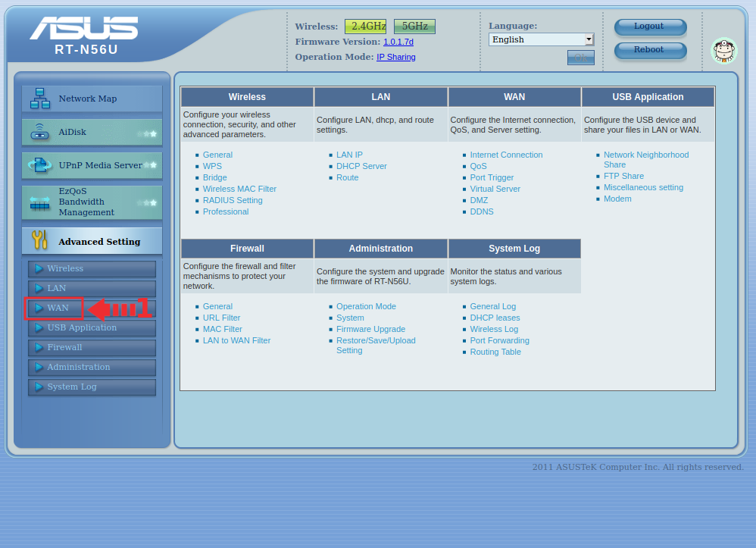Click the arrow icon beside Wireless in sidebar

click(39, 268)
